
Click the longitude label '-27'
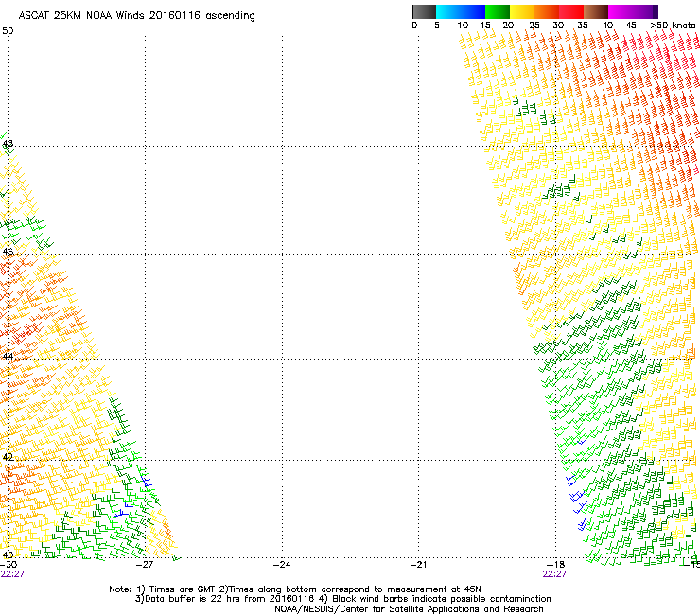[x=145, y=565]
